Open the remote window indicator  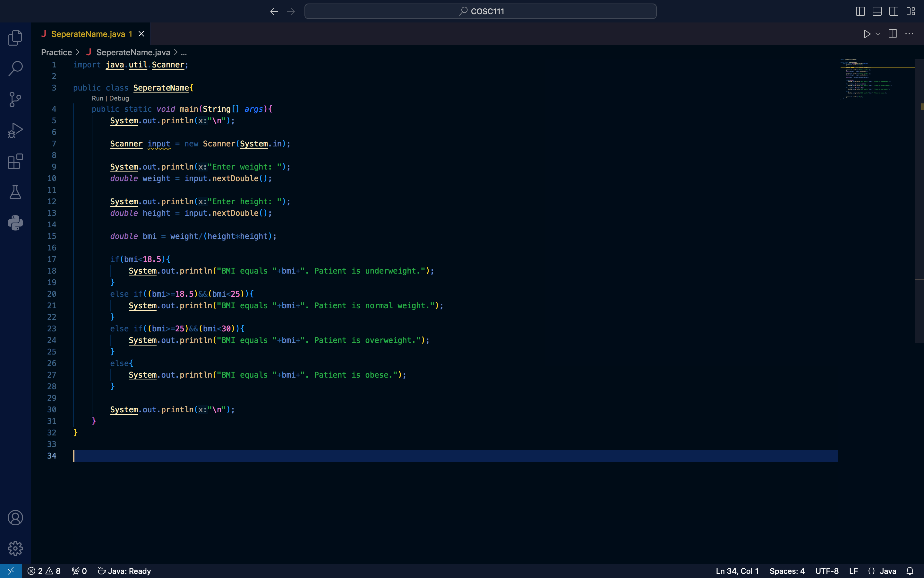tap(11, 571)
